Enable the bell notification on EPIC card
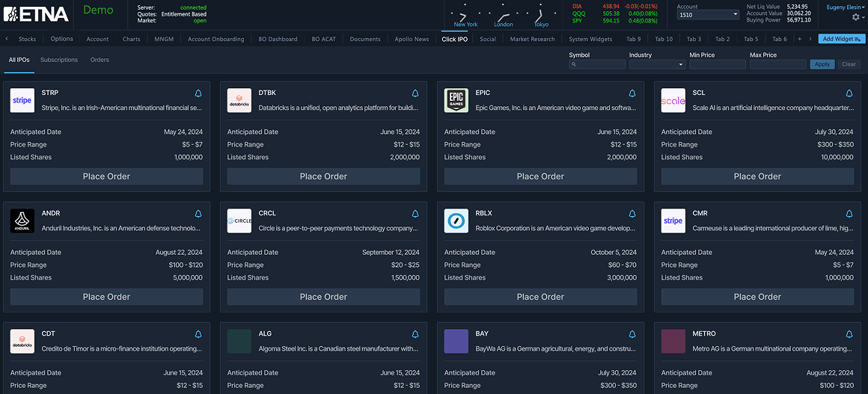 pyautogui.click(x=632, y=93)
